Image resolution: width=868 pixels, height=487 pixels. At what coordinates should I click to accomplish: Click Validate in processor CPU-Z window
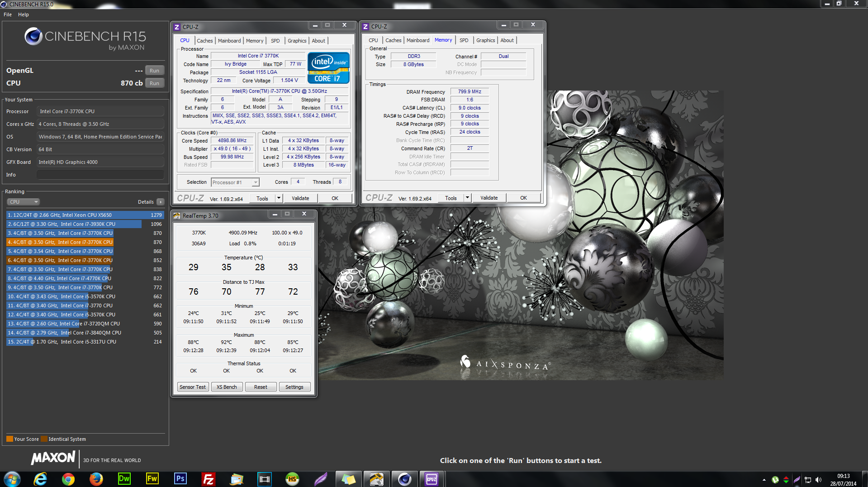coord(300,199)
